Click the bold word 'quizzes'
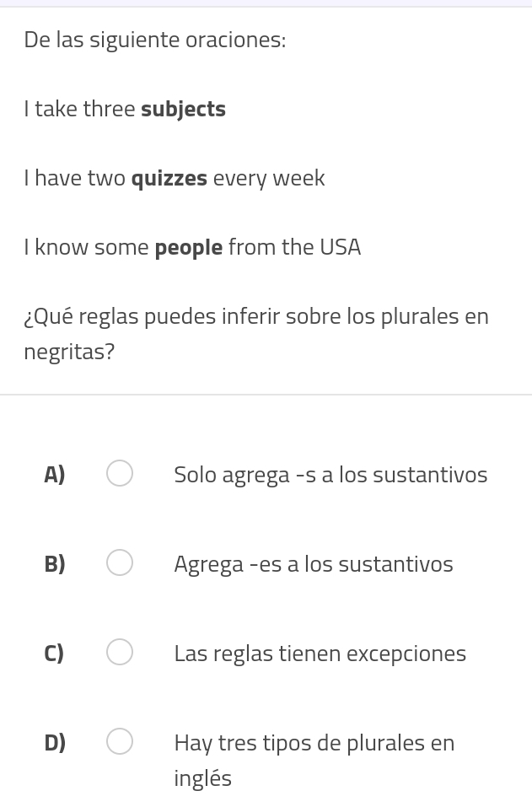The image size is (532, 807). coord(169,179)
